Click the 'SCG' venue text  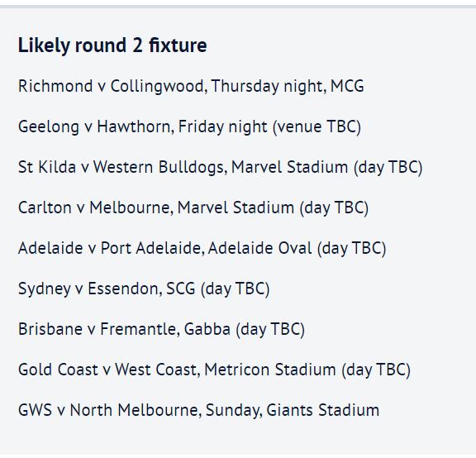[181, 289]
